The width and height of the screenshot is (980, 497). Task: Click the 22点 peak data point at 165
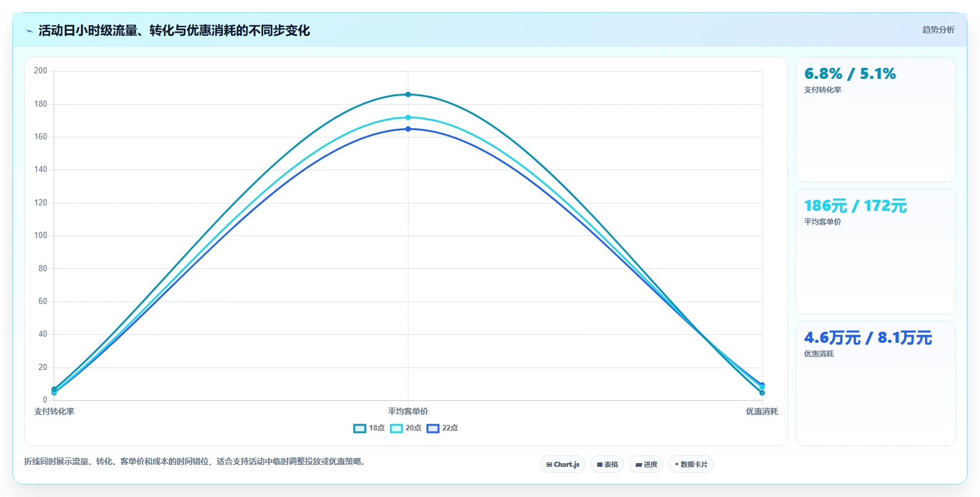[x=408, y=129]
